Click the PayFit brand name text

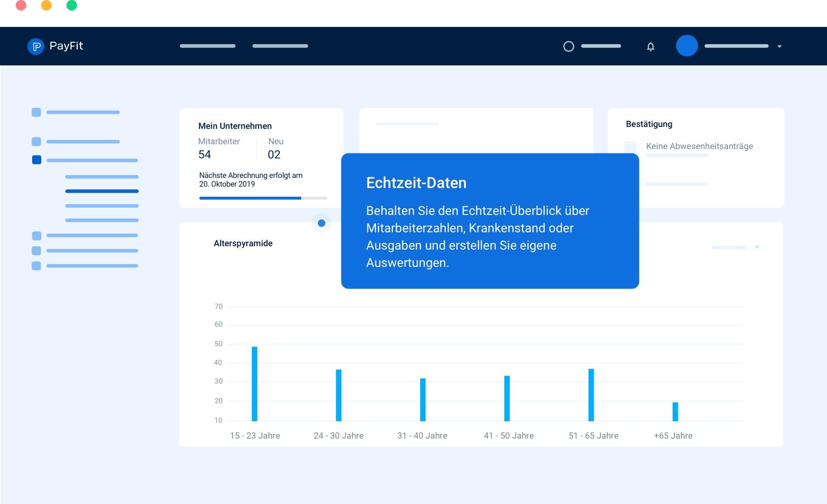pyautogui.click(x=66, y=46)
